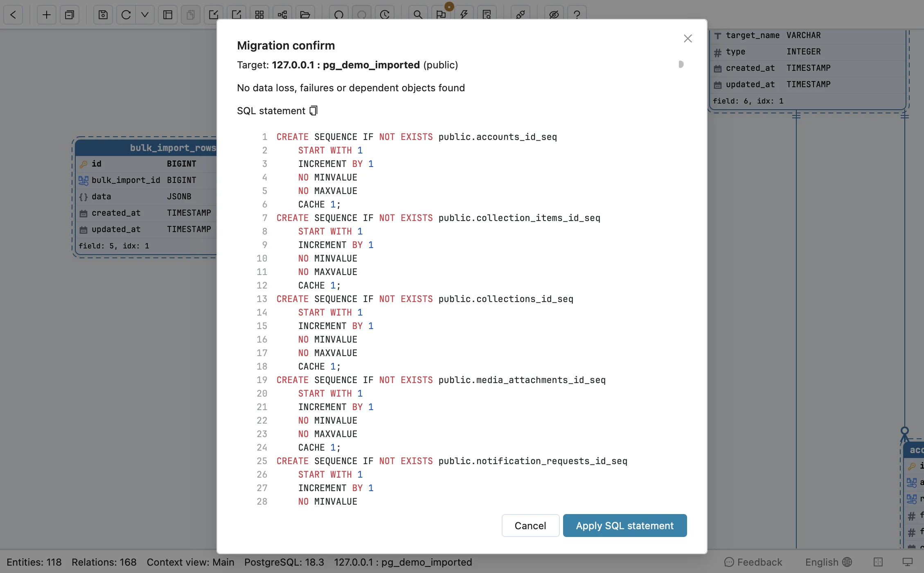The width and height of the screenshot is (924, 573).
Task: Add a new item with the plus icon
Action: (47, 15)
